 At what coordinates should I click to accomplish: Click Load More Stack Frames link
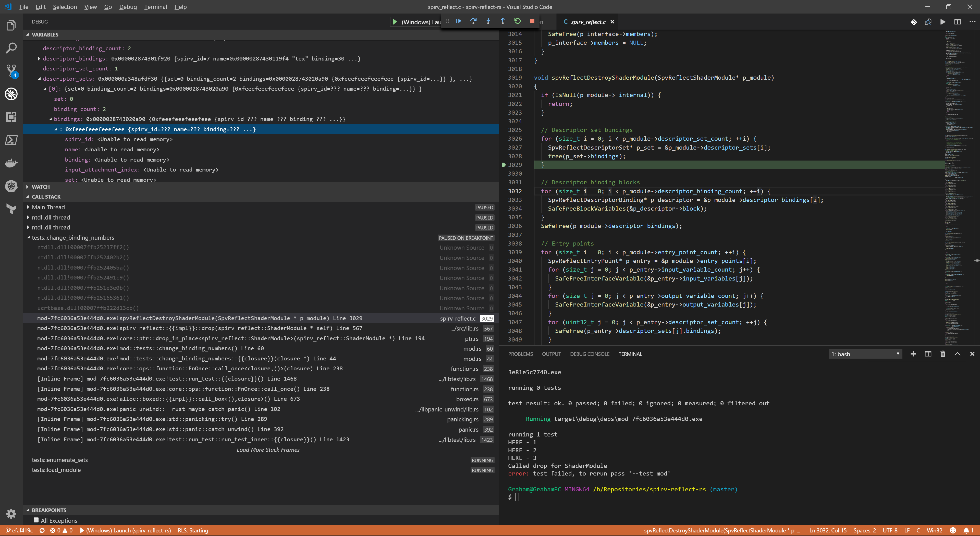tap(268, 450)
